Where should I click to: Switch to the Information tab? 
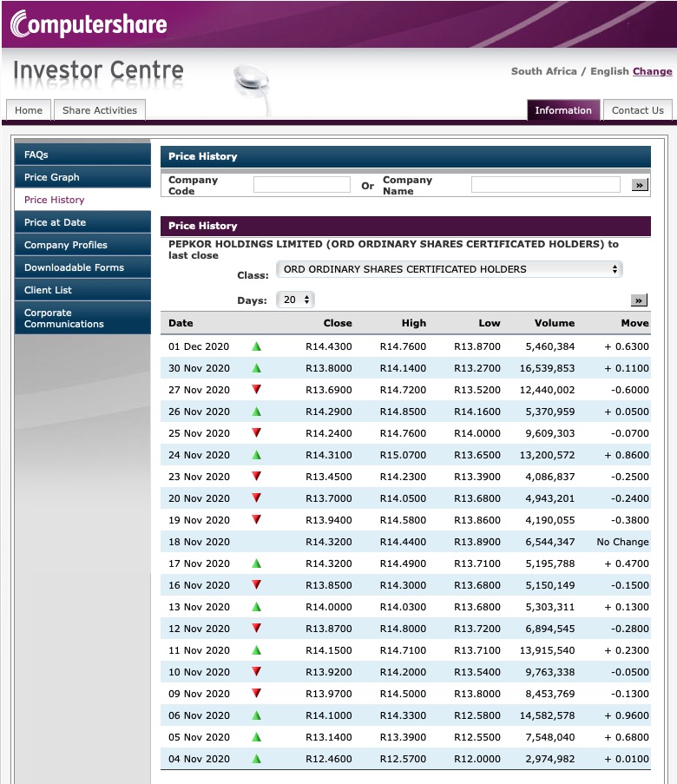[563, 110]
